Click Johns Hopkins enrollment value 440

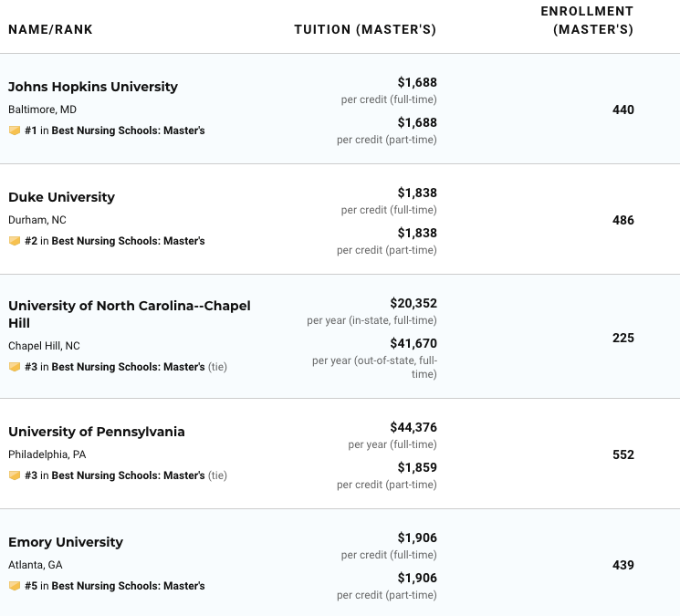click(623, 110)
